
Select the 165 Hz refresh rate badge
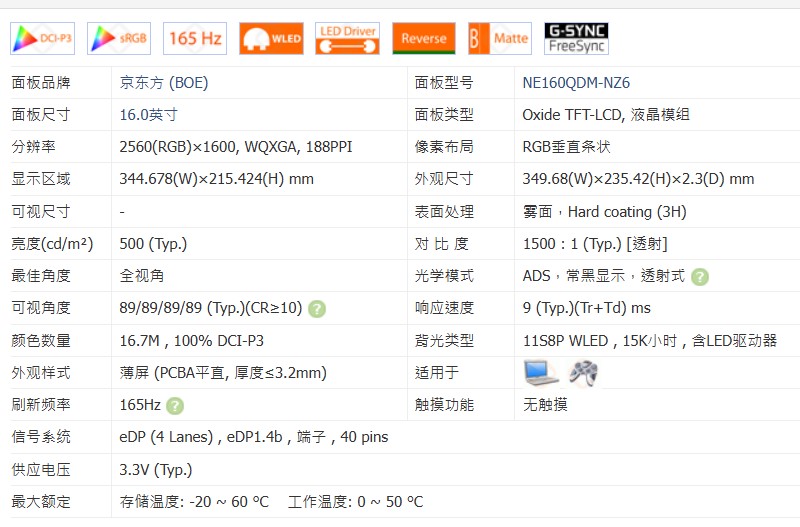click(x=195, y=39)
